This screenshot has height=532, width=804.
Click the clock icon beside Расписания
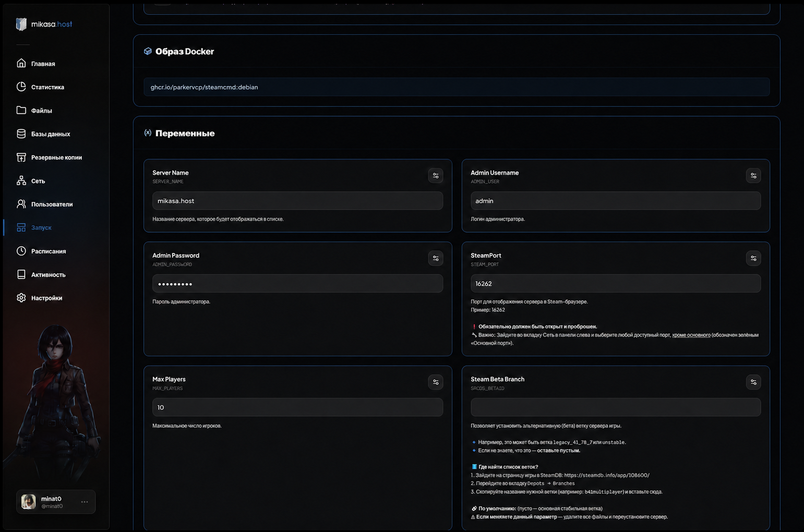click(21, 251)
